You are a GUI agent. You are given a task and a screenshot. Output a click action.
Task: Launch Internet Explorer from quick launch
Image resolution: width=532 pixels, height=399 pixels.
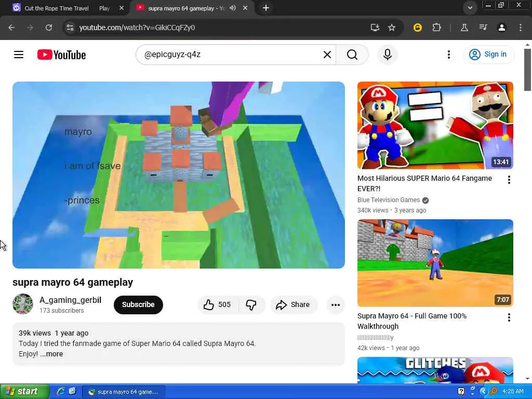click(61, 392)
